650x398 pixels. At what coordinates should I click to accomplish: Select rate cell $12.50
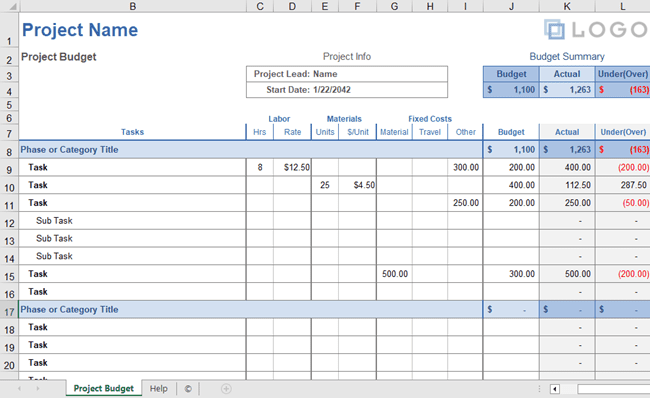292,167
